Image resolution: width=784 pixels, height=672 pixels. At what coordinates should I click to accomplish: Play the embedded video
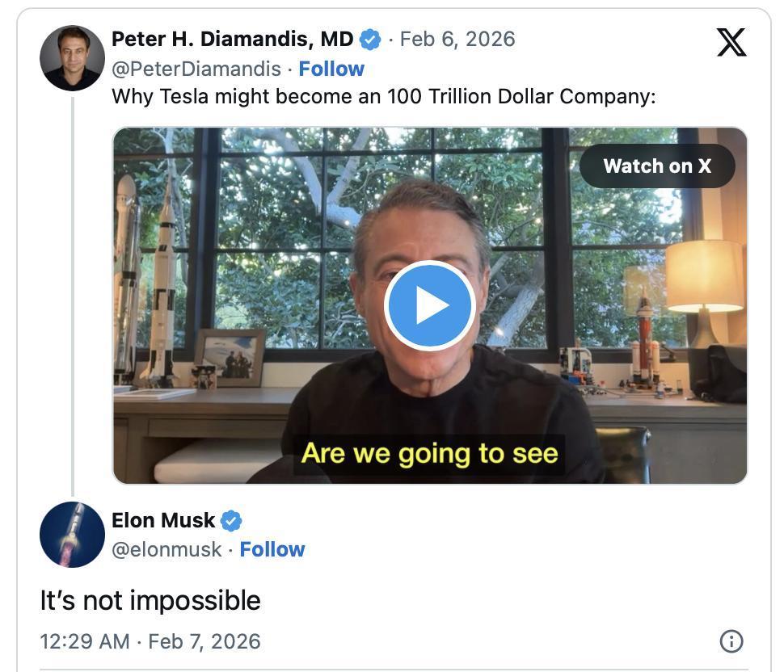430,305
